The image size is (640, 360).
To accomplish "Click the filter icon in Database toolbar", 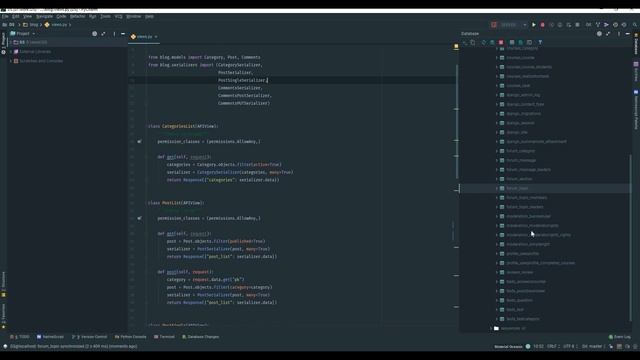I will tap(540, 42).
